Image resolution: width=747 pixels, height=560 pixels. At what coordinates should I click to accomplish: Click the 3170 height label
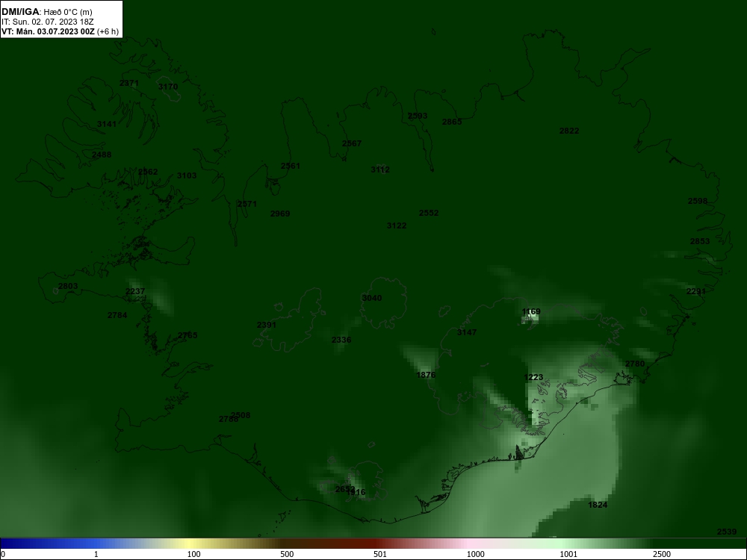167,87
